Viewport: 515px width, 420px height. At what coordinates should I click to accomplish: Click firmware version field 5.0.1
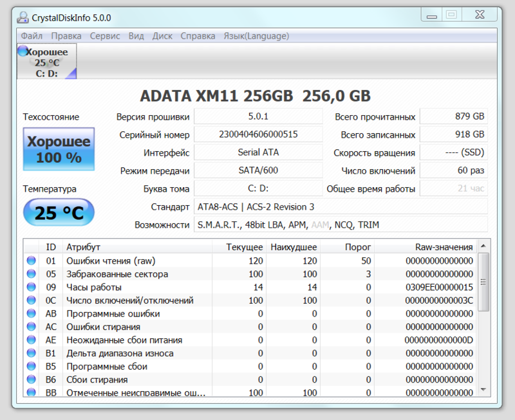pyautogui.click(x=258, y=116)
